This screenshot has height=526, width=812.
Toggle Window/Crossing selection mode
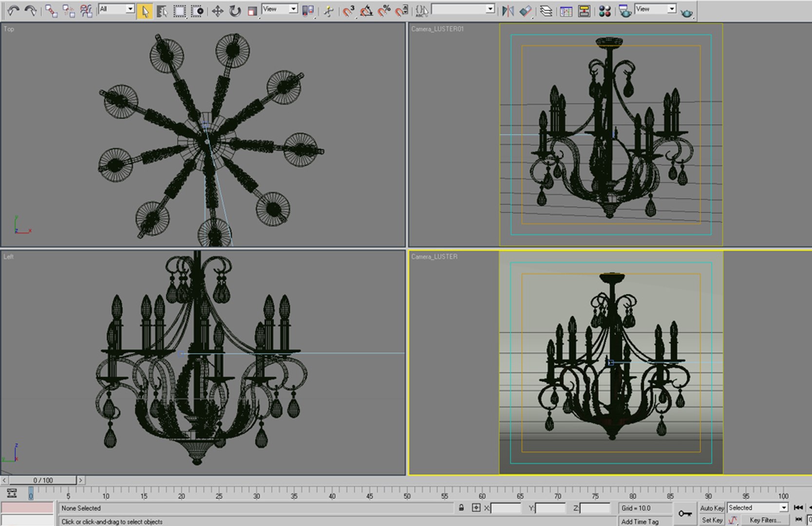tap(197, 11)
